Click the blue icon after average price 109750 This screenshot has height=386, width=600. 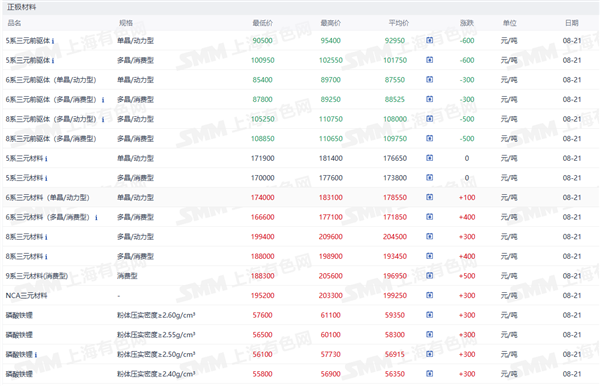click(429, 138)
